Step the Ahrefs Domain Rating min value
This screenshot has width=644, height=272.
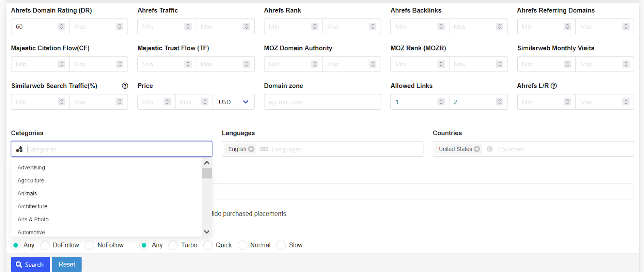[62, 26]
